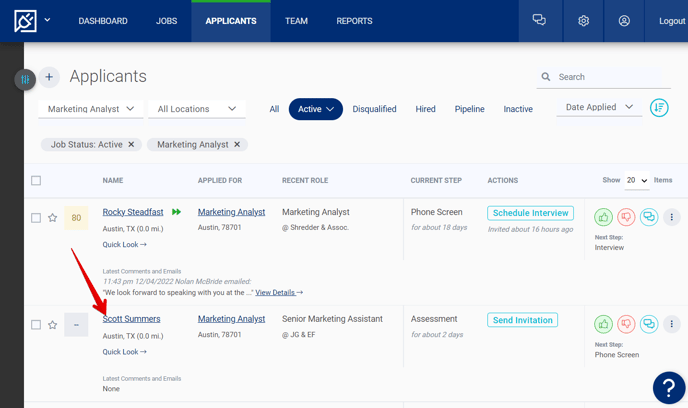Select the Pipeline filter

[x=469, y=109]
